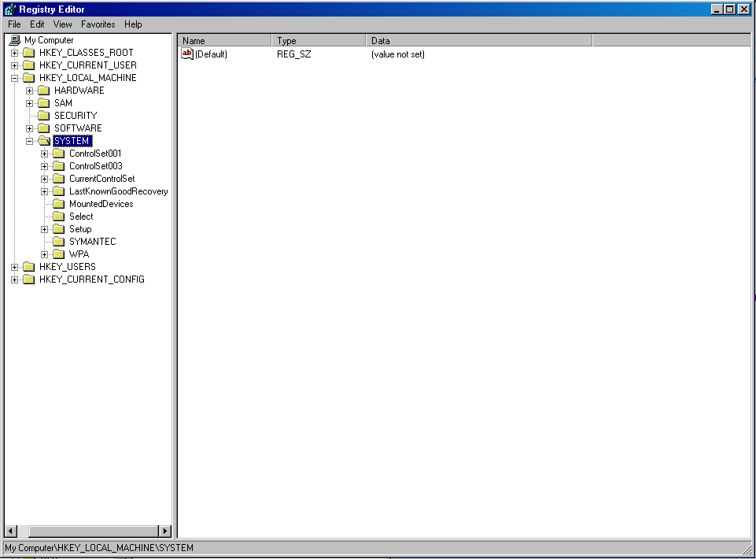Viewport: 756px width, 559px height.
Task: Click the LastKnownGoodRecovery folder icon
Action: point(59,191)
